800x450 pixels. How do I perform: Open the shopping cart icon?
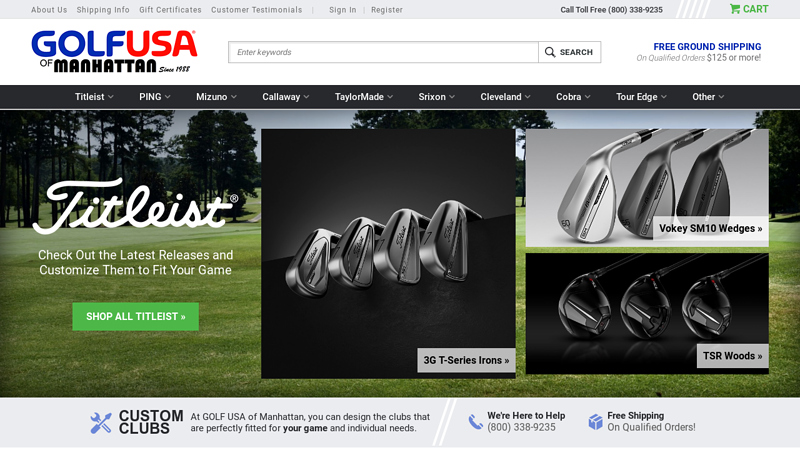tap(735, 9)
